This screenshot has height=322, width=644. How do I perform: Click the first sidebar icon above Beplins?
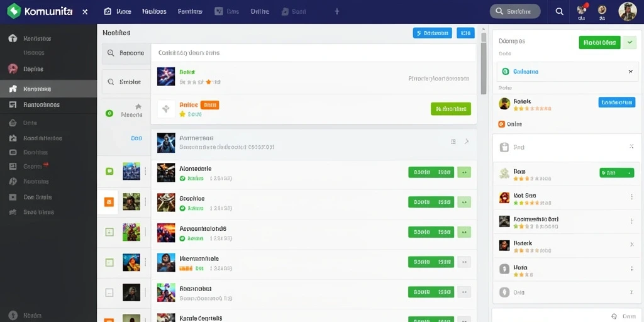[x=13, y=38]
